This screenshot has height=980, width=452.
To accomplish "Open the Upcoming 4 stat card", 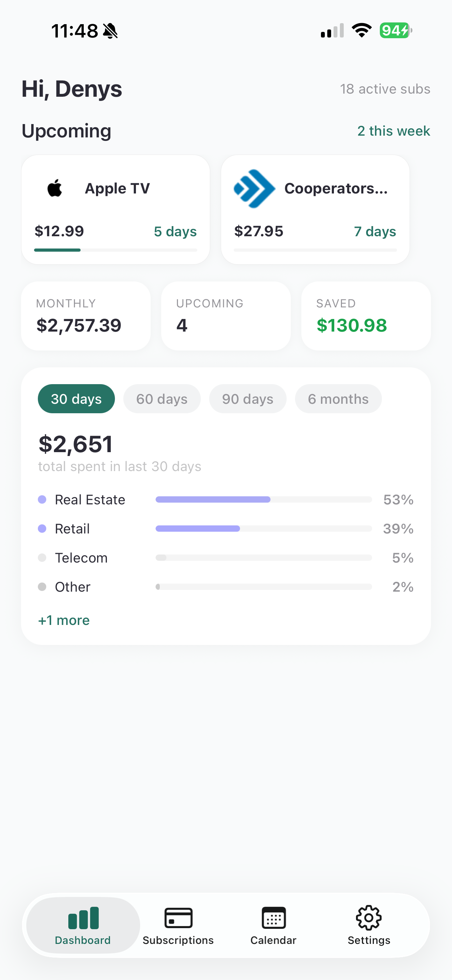I will [226, 316].
